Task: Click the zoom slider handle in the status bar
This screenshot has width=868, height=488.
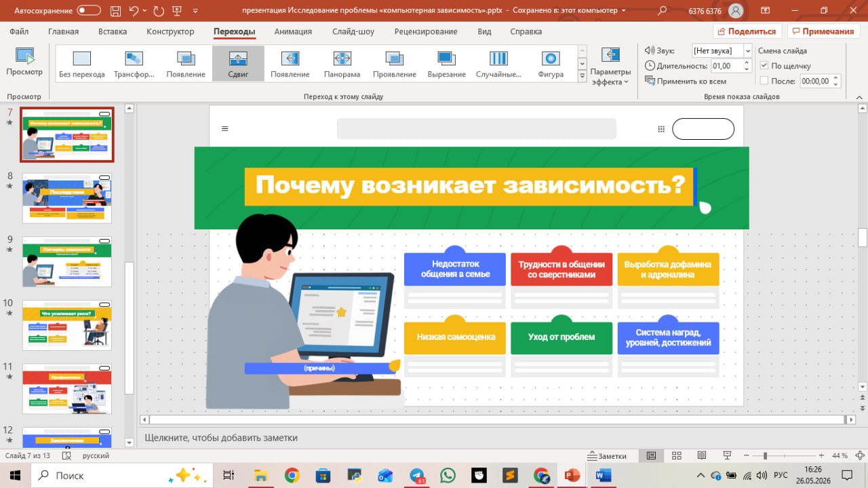Action: pyautogui.click(x=765, y=455)
